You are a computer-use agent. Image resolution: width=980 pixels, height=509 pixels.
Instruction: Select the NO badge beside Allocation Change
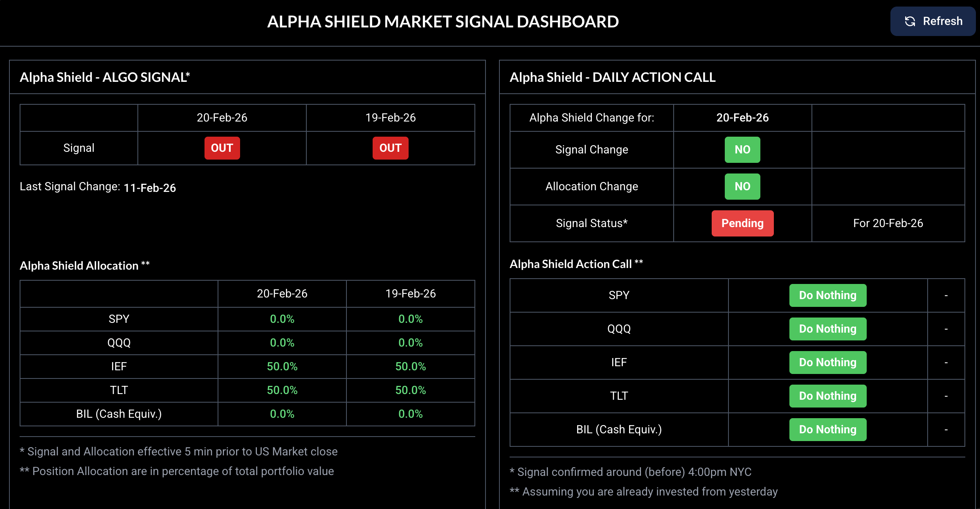(x=742, y=186)
